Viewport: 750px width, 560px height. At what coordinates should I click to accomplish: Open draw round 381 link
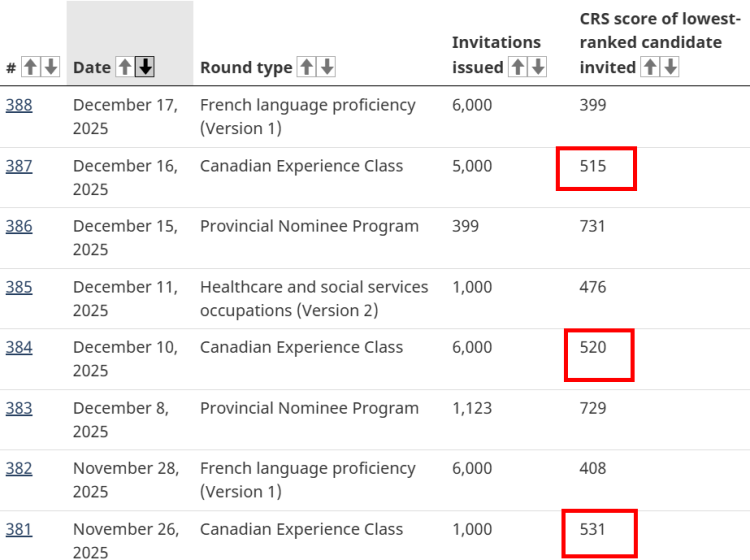[x=19, y=529]
